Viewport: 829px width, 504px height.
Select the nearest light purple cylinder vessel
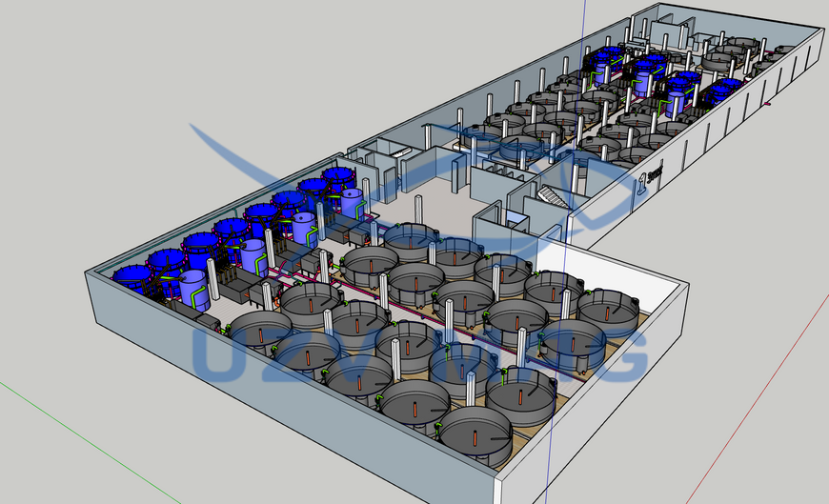[x=194, y=290]
